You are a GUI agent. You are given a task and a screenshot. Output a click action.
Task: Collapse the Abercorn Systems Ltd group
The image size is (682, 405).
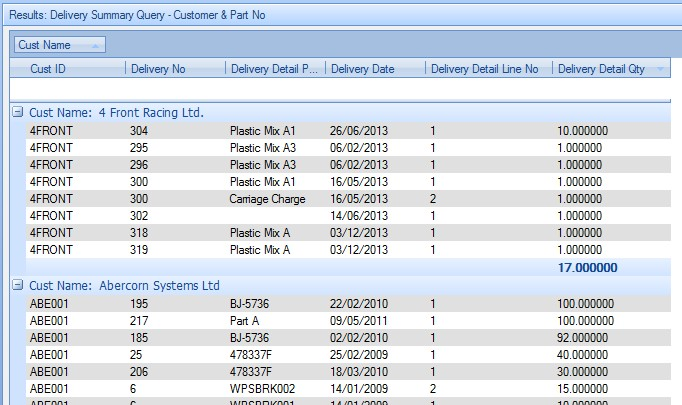(x=17, y=285)
